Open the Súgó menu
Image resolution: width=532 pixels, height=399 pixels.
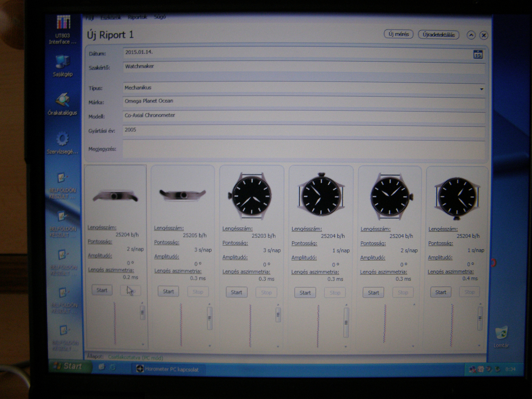[160, 17]
